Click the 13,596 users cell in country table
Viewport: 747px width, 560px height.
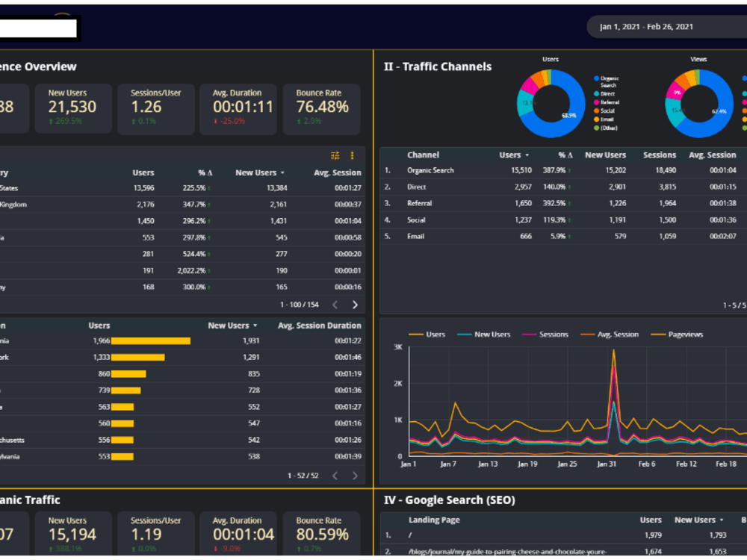(x=144, y=188)
